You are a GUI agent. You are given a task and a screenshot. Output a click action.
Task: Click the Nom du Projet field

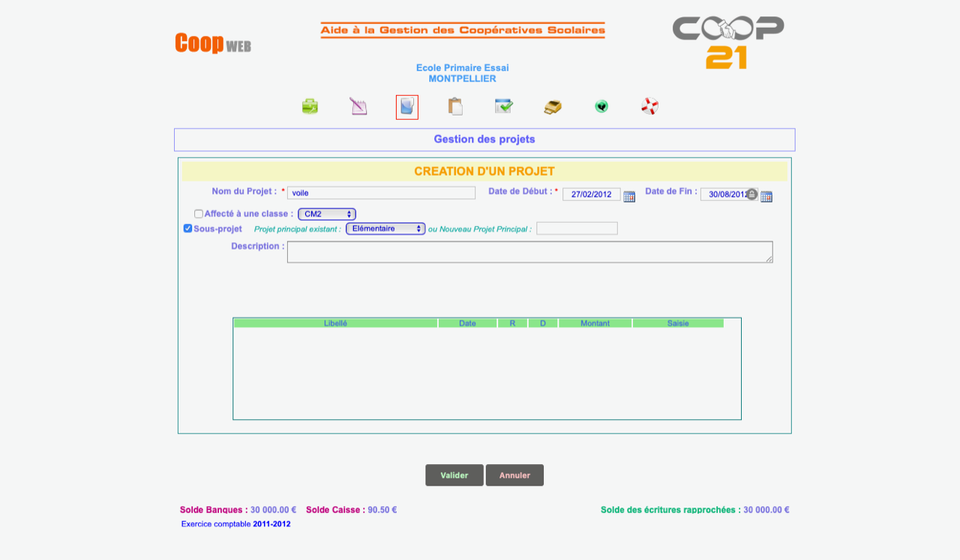[x=381, y=193]
